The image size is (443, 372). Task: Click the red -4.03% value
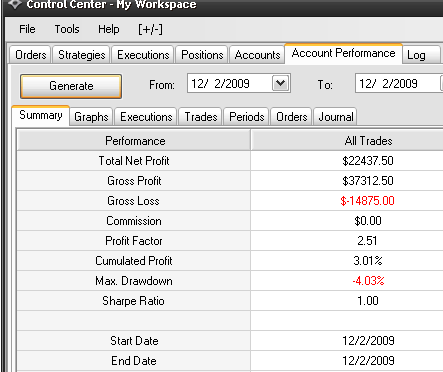click(x=368, y=281)
